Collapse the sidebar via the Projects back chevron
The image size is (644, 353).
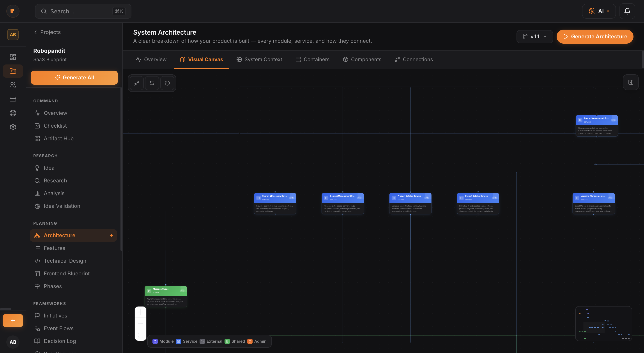tap(35, 32)
